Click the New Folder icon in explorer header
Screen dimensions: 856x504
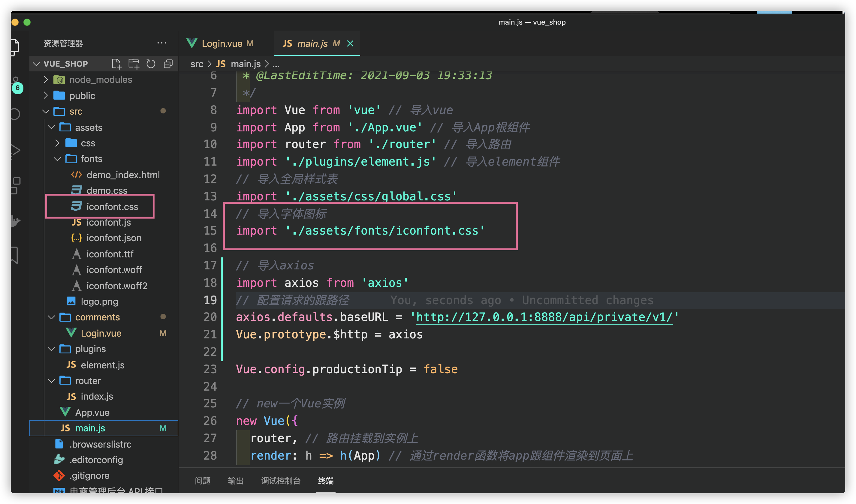134,64
